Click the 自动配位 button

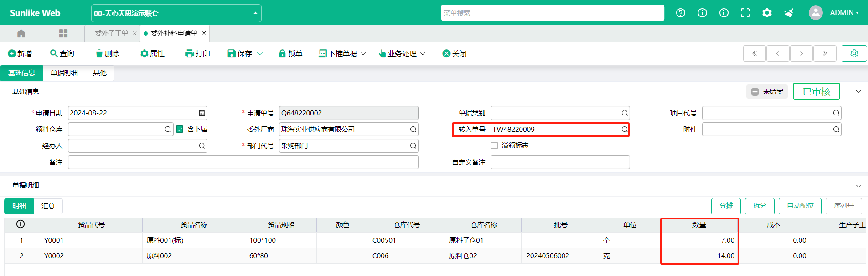tap(800, 206)
